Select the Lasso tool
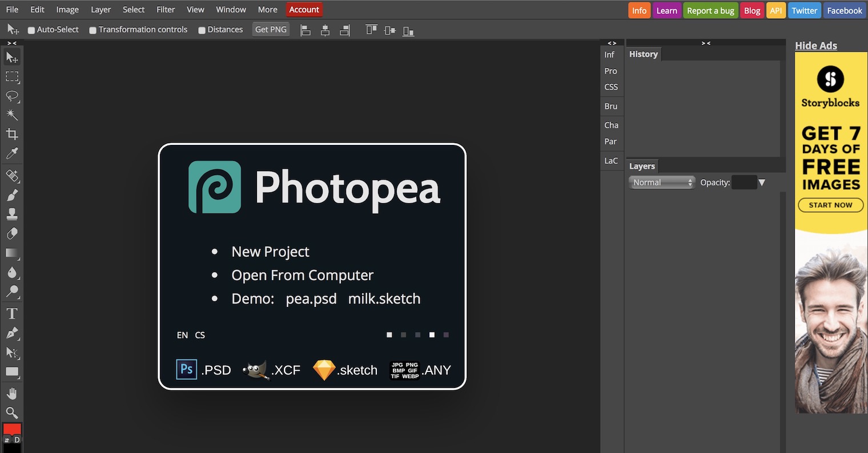868x453 pixels. coord(12,95)
